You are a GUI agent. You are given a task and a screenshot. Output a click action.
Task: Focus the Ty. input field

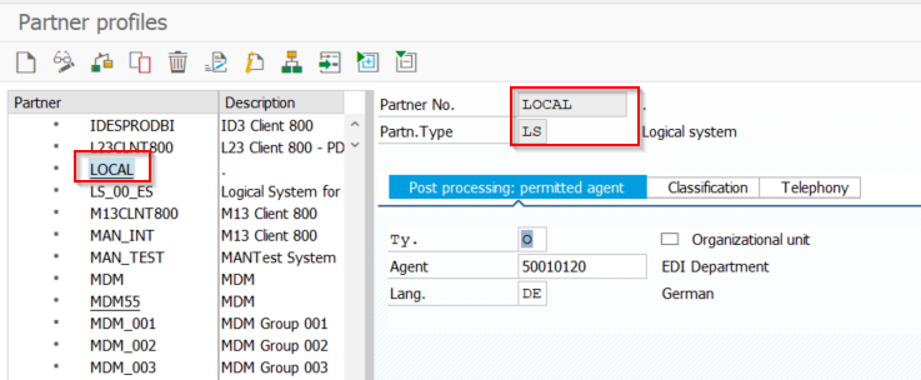(532, 239)
